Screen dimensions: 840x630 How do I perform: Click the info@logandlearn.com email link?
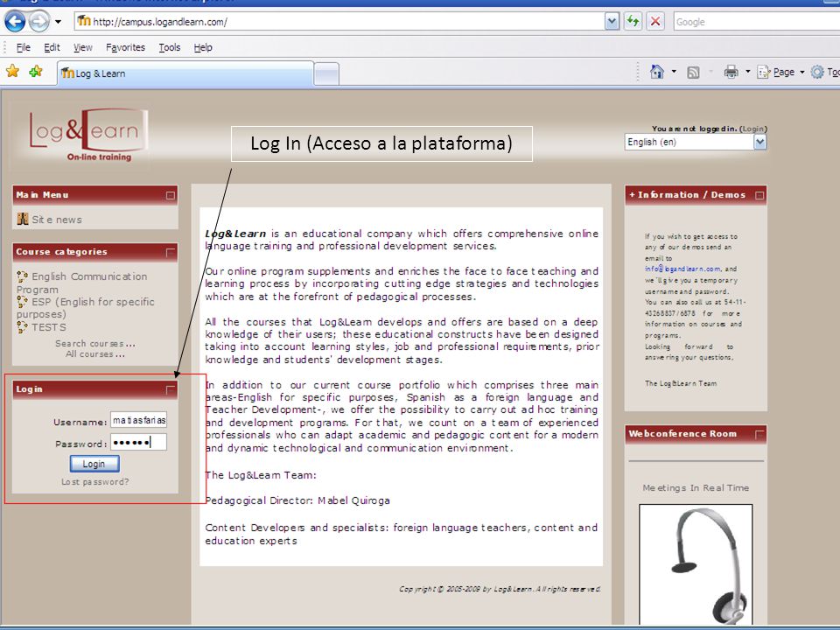click(x=682, y=269)
